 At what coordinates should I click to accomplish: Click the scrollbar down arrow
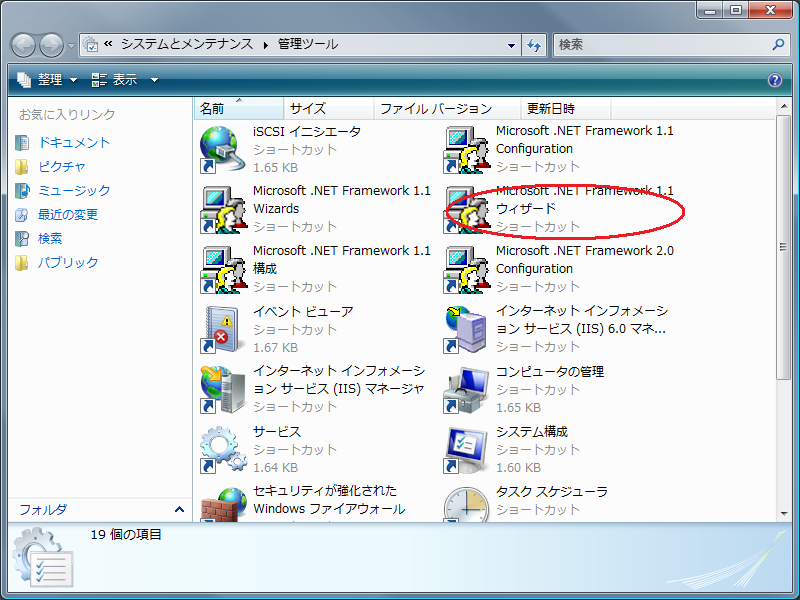click(784, 514)
